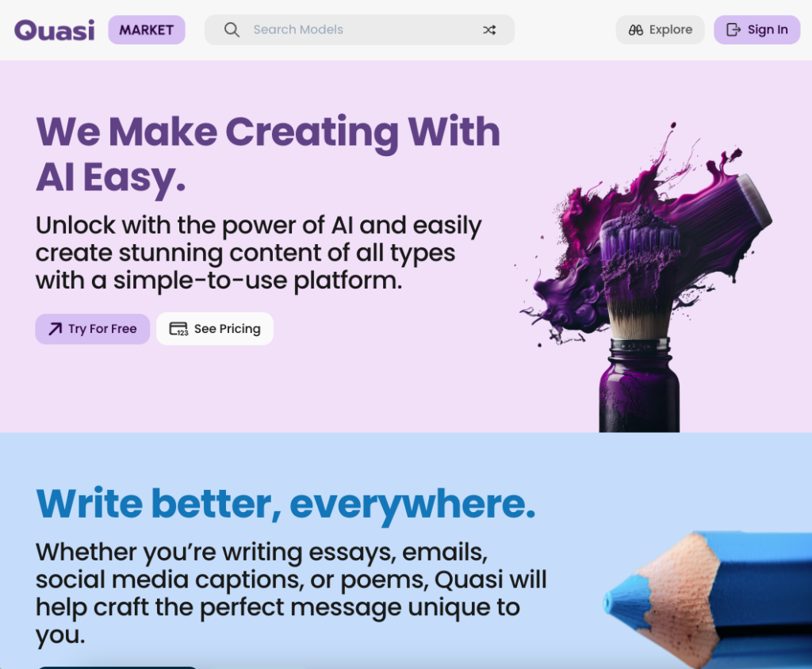Viewport: 812px width, 669px height.
Task: Click the sign-in door arrow icon
Action: coord(733,30)
